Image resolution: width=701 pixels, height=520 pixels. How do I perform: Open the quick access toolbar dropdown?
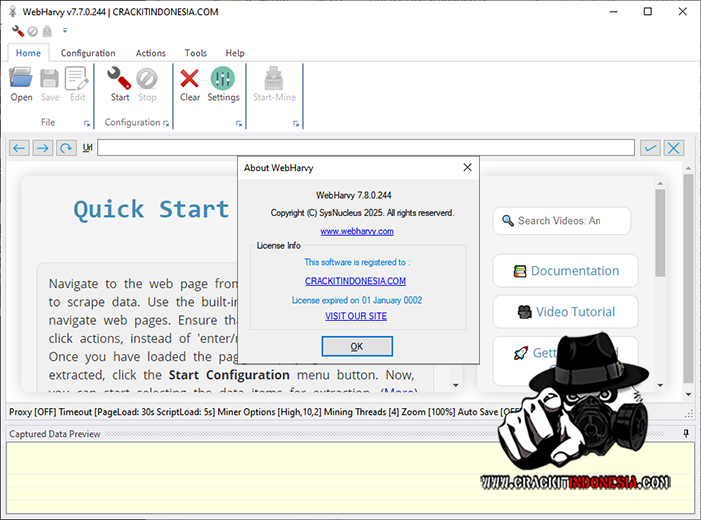[65, 31]
